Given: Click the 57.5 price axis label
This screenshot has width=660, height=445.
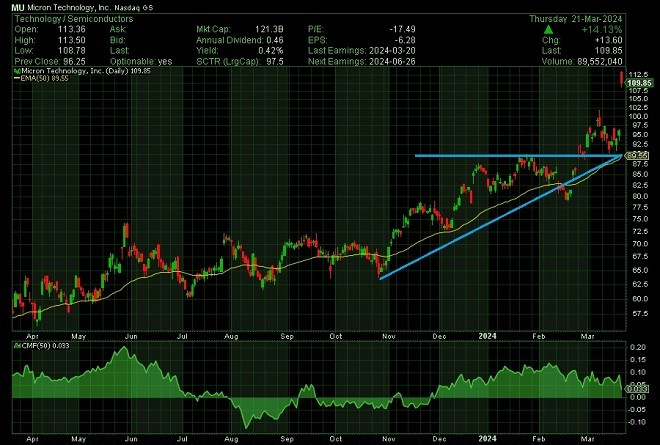Looking at the screenshot, I should point(640,314).
